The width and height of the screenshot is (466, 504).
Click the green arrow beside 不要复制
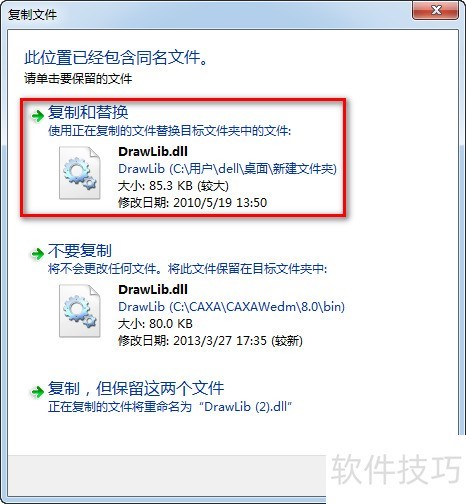tap(38, 254)
